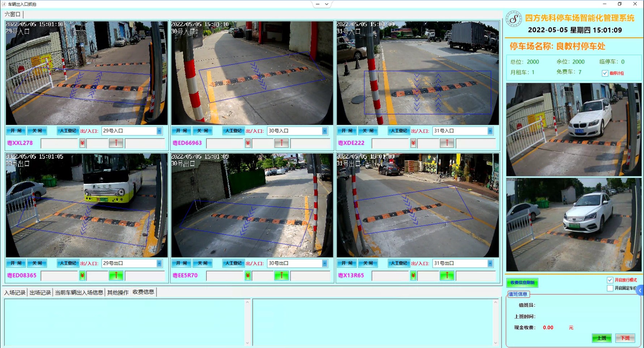Click the red up-arrow for 29号入口 lane
Image resolution: width=644 pixels, height=348 pixels.
point(116,143)
